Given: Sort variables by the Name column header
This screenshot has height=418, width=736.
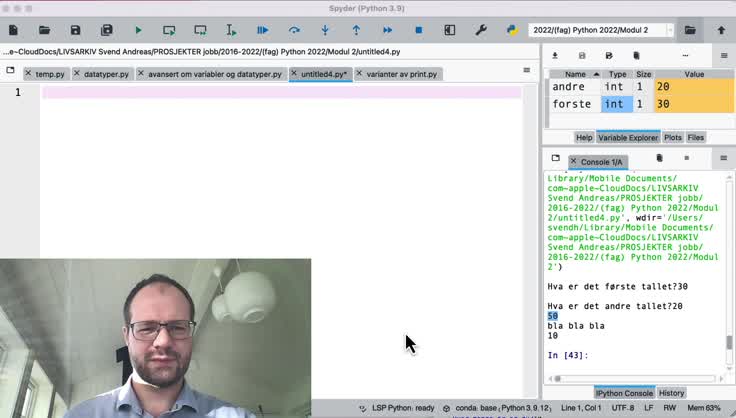Looking at the screenshot, I should pyautogui.click(x=575, y=74).
